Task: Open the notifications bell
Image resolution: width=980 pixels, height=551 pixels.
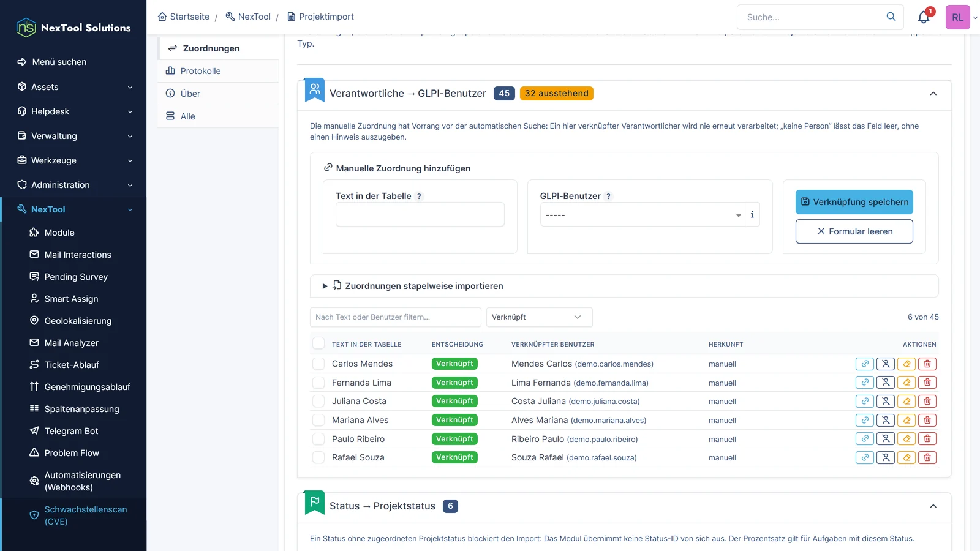Action: pyautogui.click(x=924, y=17)
